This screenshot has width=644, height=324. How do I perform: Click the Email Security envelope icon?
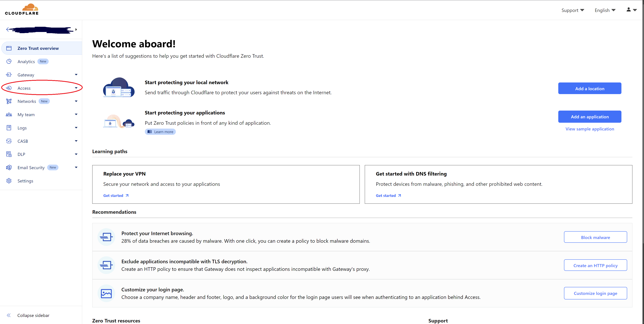click(9, 167)
